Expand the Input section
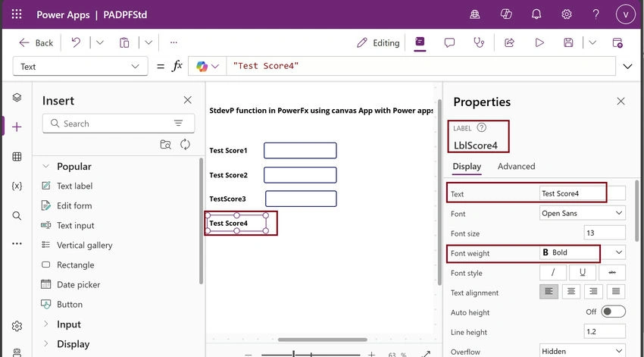The height and width of the screenshot is (357, 644). click(x=46, y=324)
